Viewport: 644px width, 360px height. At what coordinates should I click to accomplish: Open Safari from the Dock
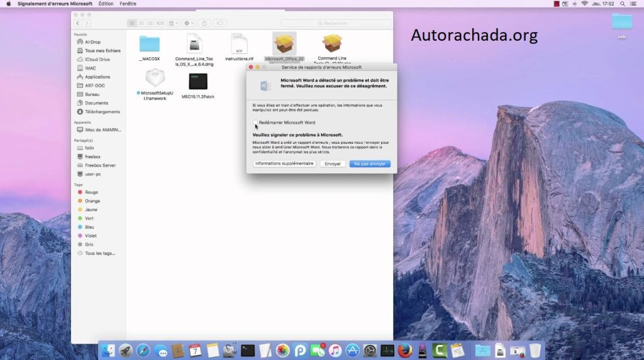click(143, 351)
